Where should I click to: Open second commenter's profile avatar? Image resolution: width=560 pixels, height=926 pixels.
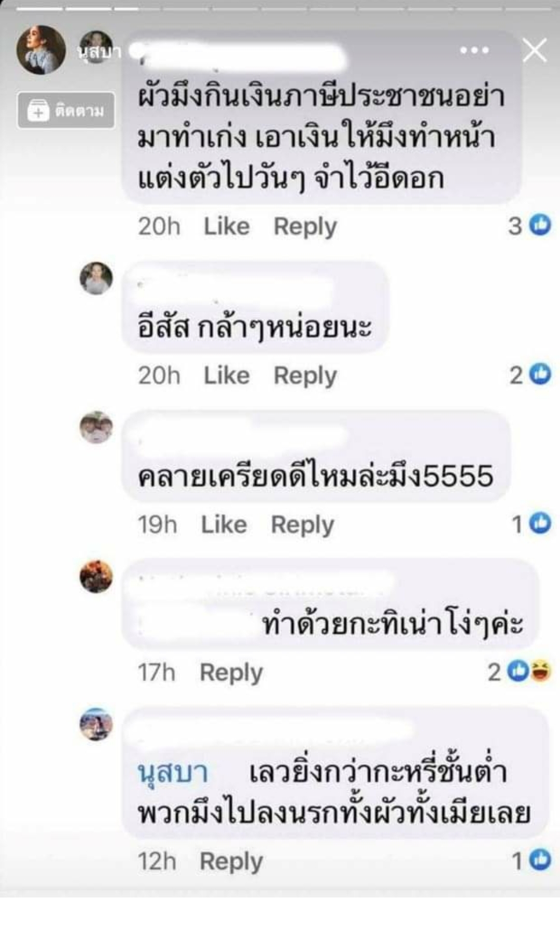[96, 278]
